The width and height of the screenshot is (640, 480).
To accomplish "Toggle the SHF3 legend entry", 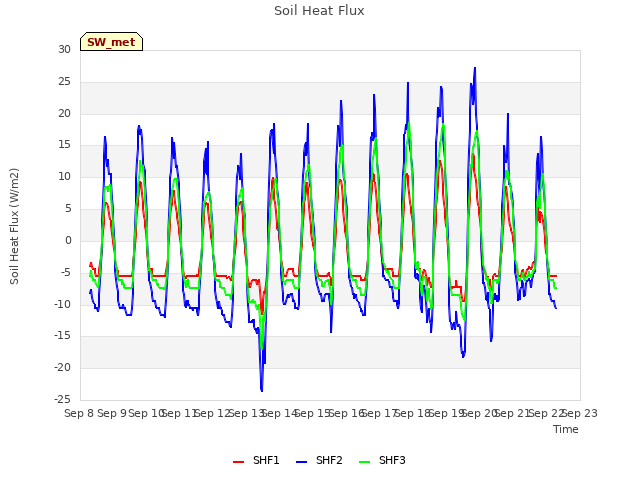I will (x=382, y=460).
